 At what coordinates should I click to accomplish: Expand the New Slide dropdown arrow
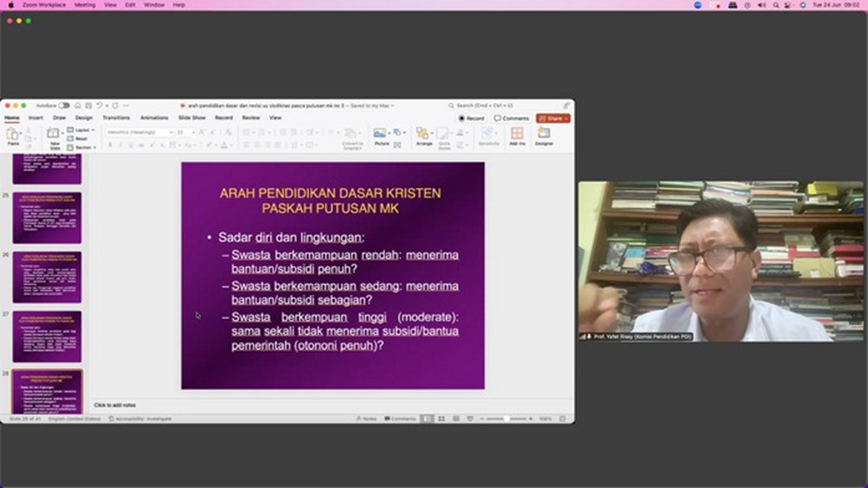click(x=62, y=133)
